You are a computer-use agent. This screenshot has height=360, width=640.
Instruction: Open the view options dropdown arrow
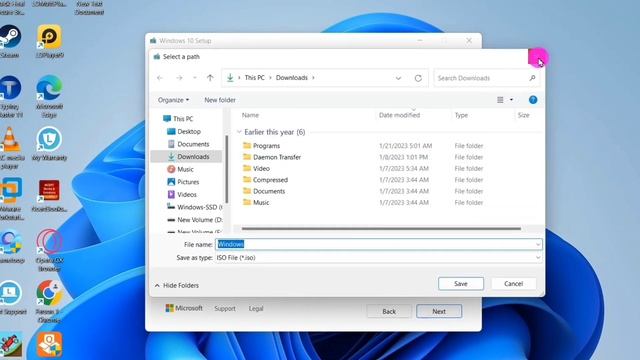[511, 100]
